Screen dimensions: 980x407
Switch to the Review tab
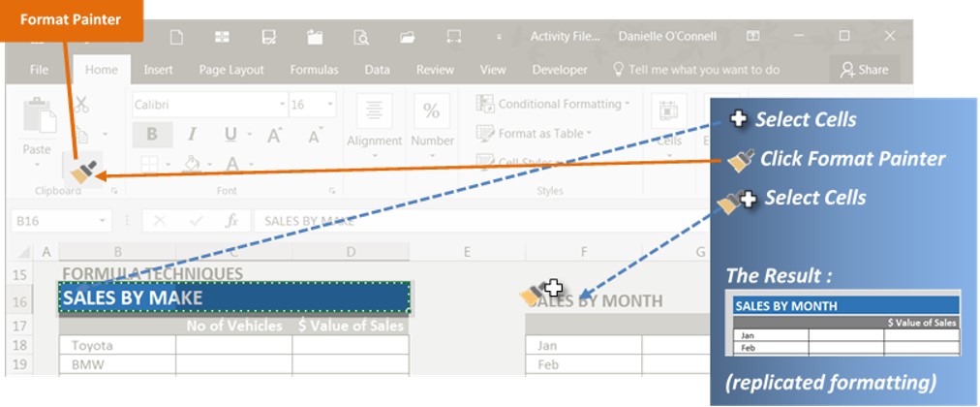pos(435,70)
